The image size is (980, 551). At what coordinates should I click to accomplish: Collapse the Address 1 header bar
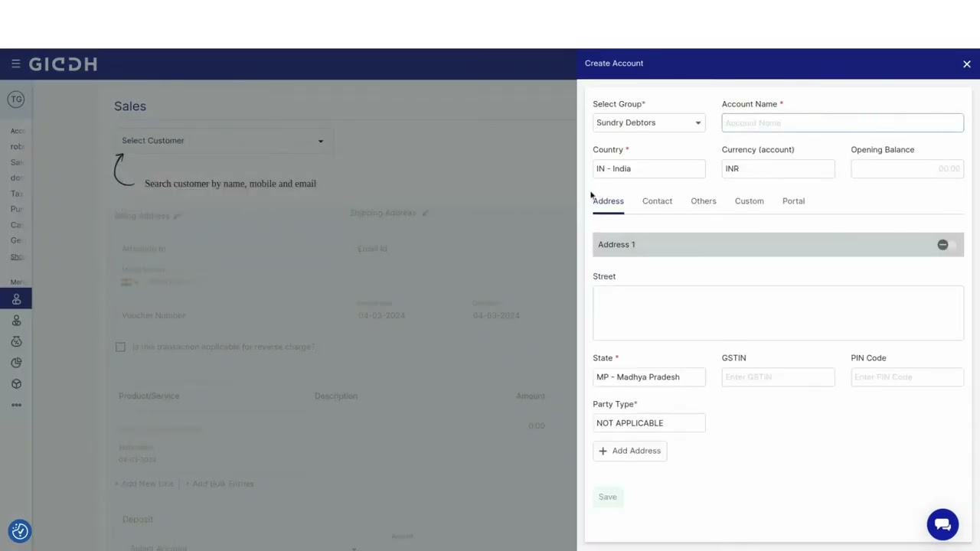pos(778,245)
